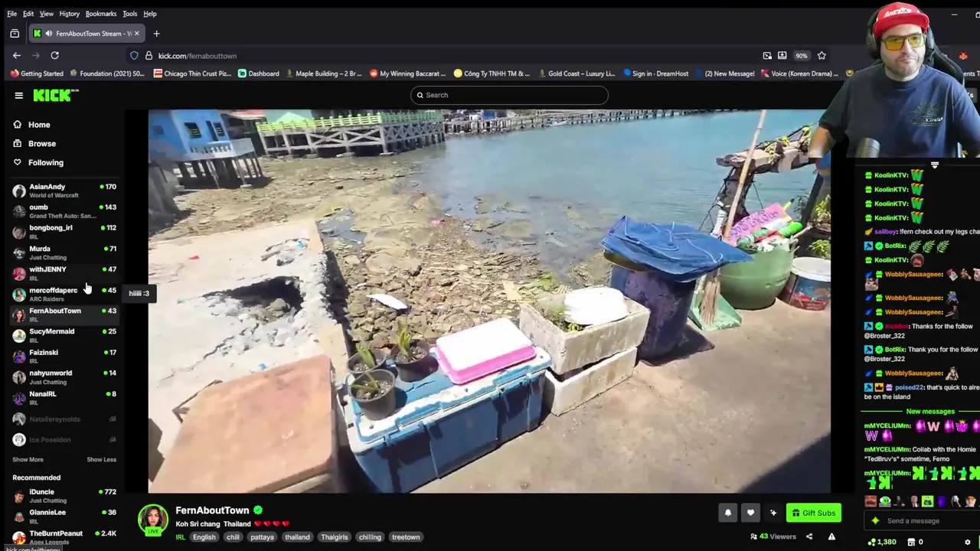This screenshot has width=980, height=551.
Task: Follow channel with heart button
Action: [750, 513]
